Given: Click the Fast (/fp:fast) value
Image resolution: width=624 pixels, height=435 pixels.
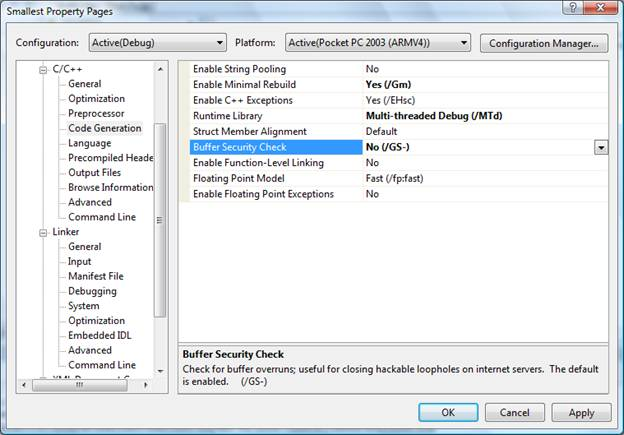Looking at the screenshot, I should coord(394,178).
